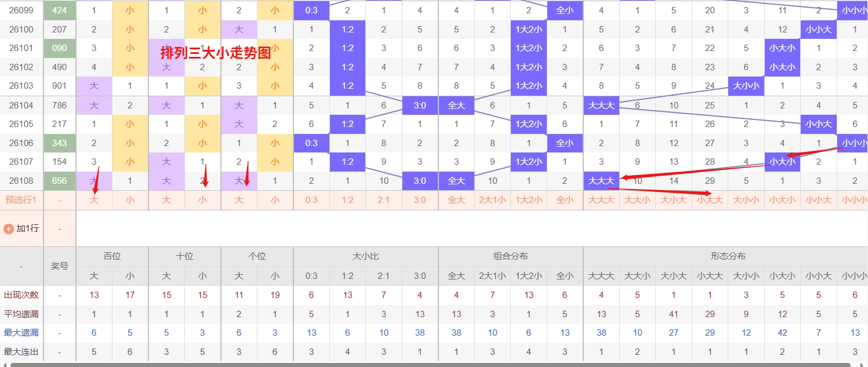Click the 全小 cell in row 26106
Screen dimensions: 868x367
coord(565,143)
